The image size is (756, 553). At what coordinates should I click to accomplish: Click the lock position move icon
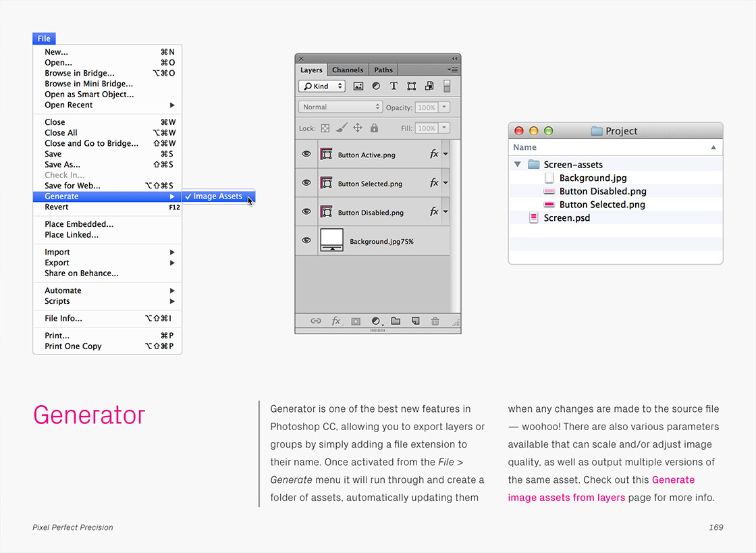(358, 128)
